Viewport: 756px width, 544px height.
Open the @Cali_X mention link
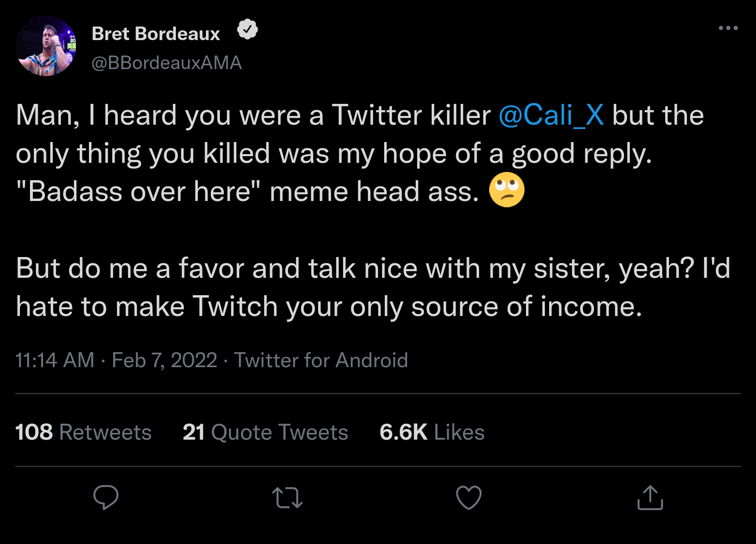(551, 115)
